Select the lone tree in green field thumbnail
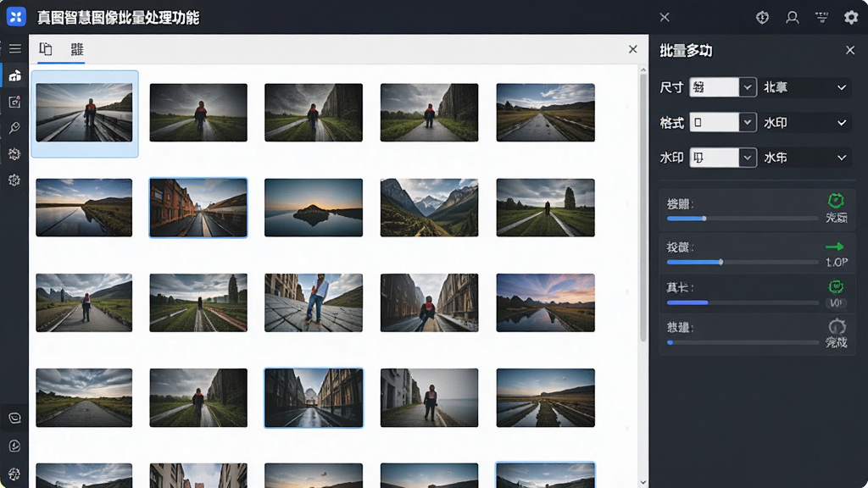Image resolution: width=868 pixels, height=488 pixels. point(545,208)
